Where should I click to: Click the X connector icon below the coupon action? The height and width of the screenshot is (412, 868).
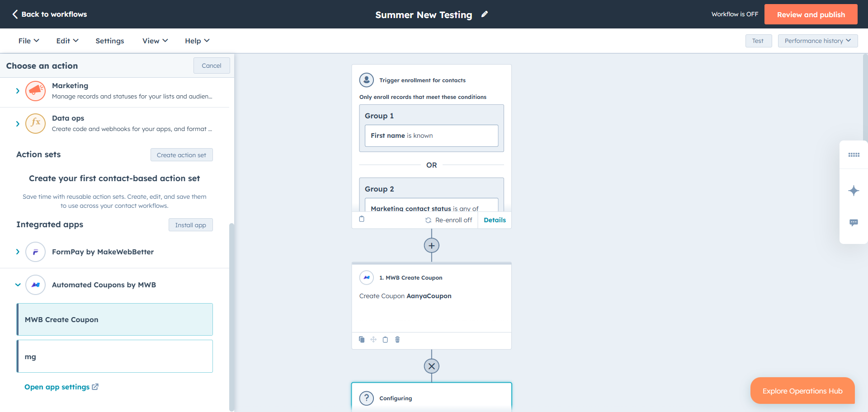[431, 366]
